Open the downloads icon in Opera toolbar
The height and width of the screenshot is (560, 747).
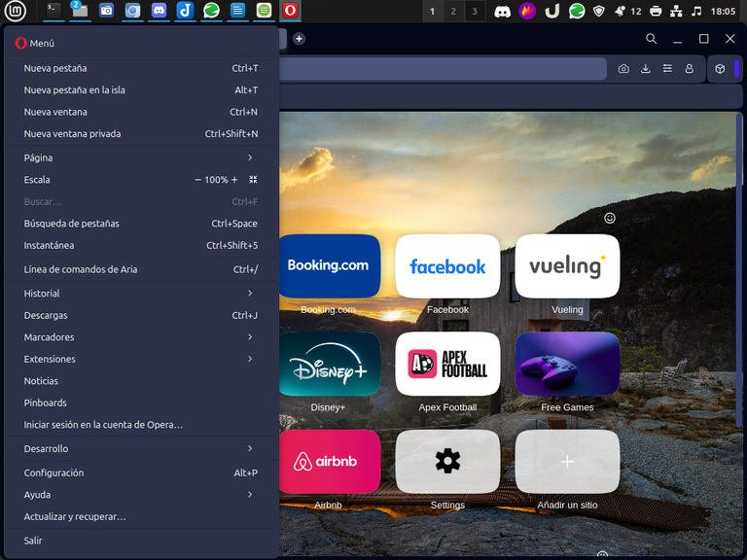[645, 69]
